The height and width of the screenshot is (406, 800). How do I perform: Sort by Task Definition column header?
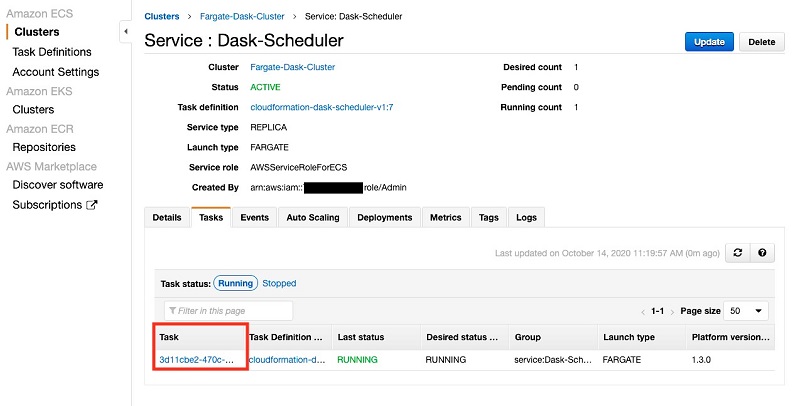click(288, 337)
